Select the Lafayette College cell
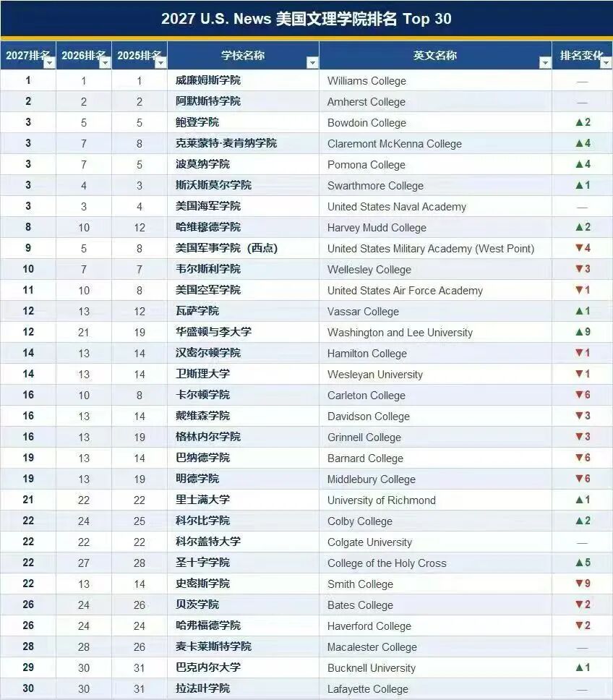 click(435, 689)
